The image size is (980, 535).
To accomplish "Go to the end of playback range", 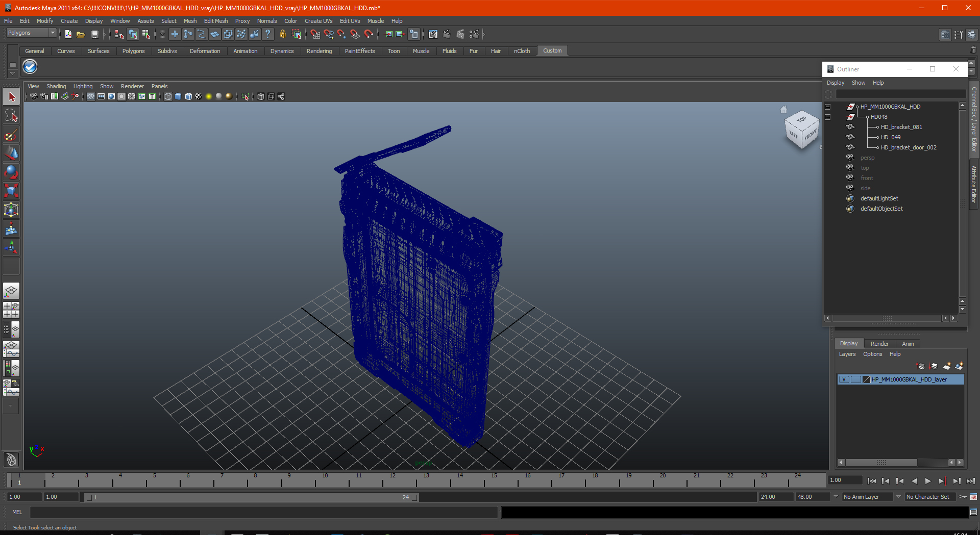I will pyautogui.click(x=971, y=481).
